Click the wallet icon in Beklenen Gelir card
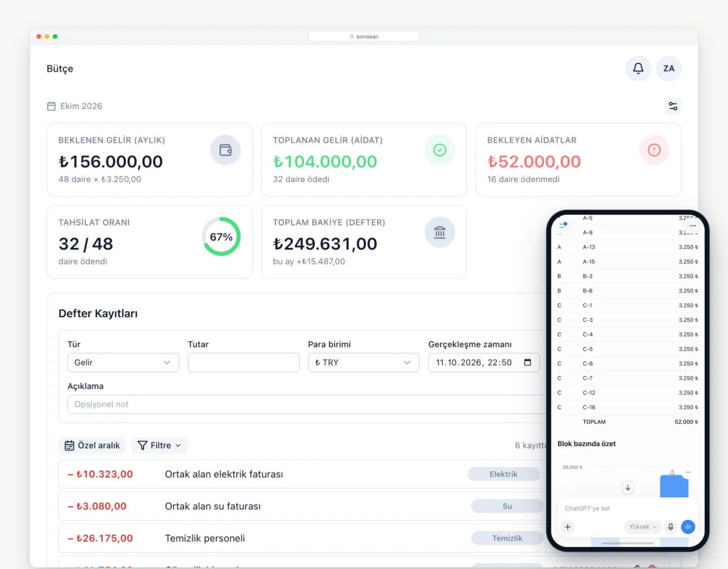728x569 pixels. [225, 150]
